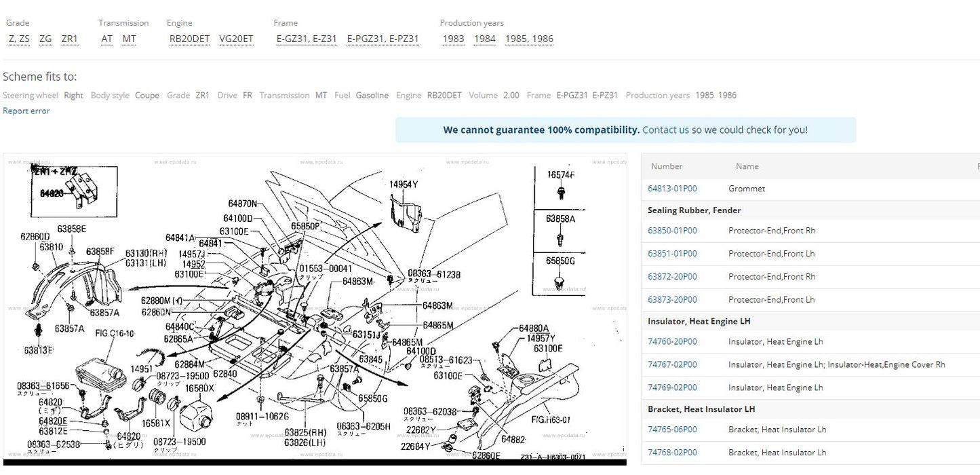Choose production year 1983
The width and height of the screenshot is (980, 475).
453,39
